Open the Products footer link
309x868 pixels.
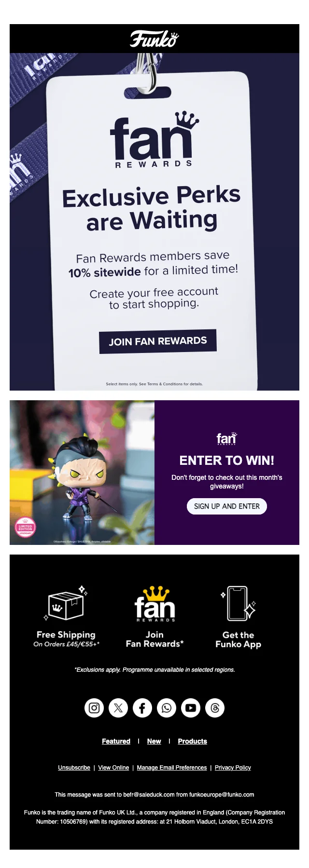click(192, 741)
